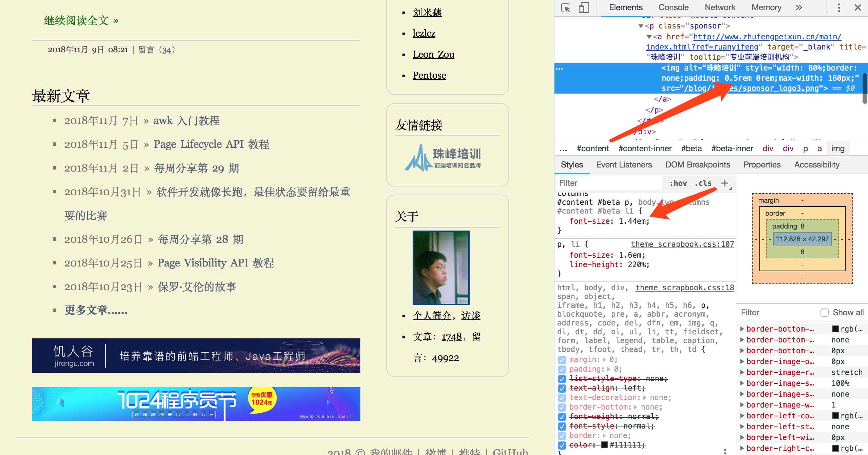This screenshot has height=455, width=868.
Task: Open the .cls class editor button
Action: point(703,183)
